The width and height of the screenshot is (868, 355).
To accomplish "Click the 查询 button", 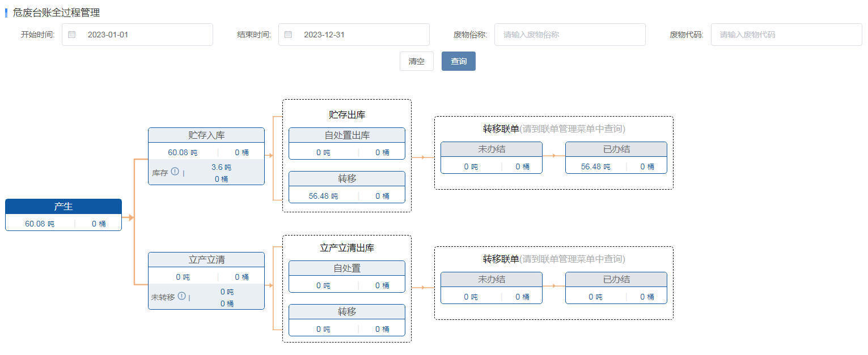I will (459, 61).
